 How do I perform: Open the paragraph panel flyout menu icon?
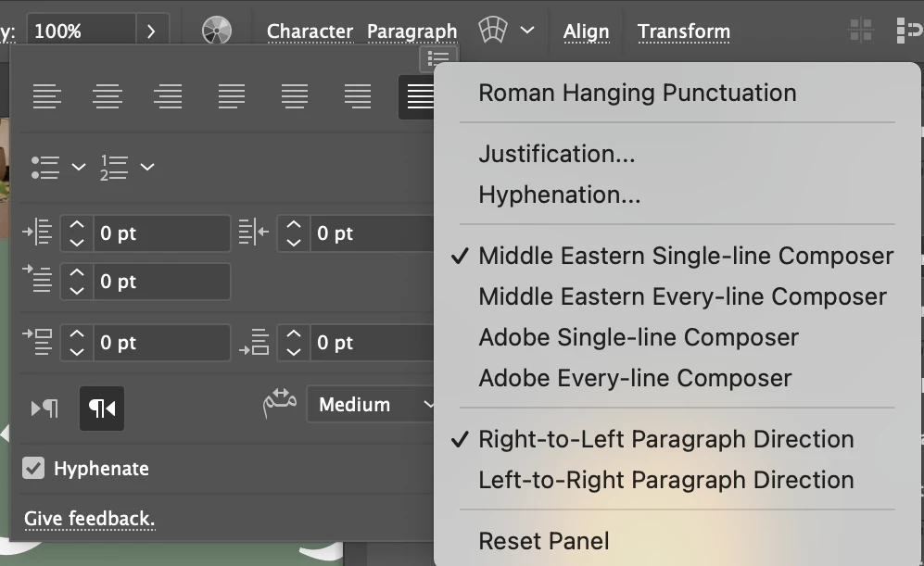point(438,58)
